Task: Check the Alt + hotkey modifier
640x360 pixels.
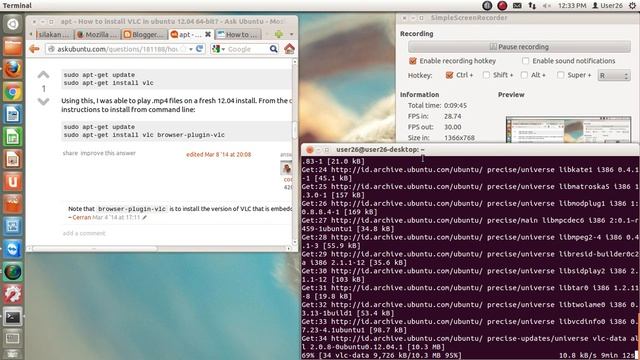Action: (524, 75)
